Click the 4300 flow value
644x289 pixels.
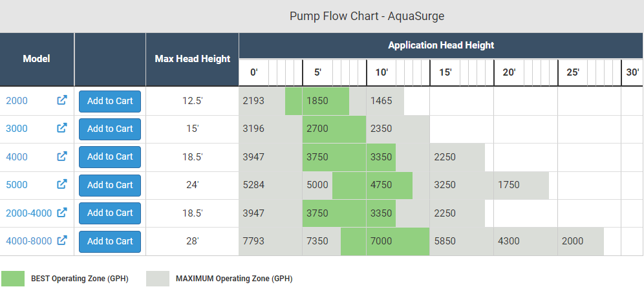point(509,241)
